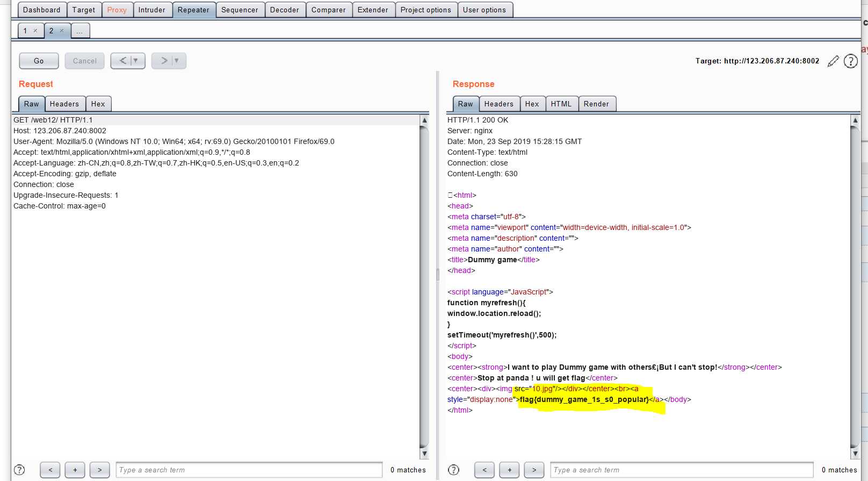Open response search help question icon

[x=453, y=470]
